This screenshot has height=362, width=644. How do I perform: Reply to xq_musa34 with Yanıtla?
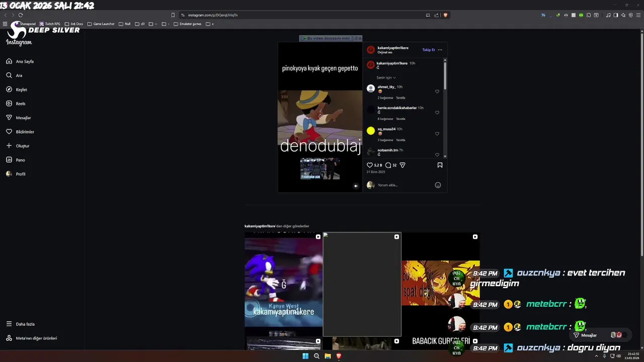coord(400,140)
